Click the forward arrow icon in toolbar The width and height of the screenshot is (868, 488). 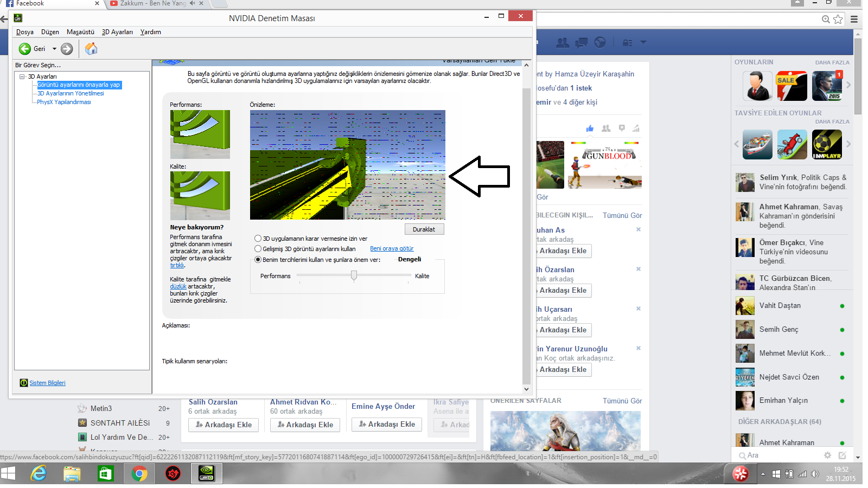[x=67, y=49]
